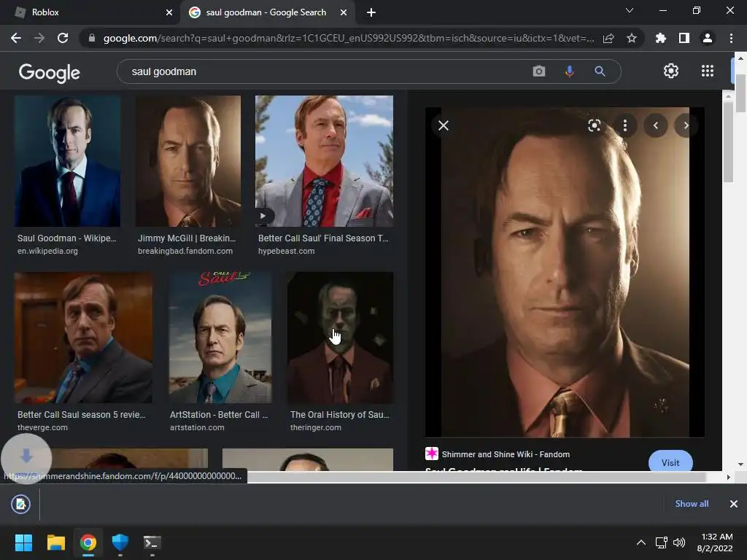Open Windows Security shield in taskbar

[x=120, y=542]
